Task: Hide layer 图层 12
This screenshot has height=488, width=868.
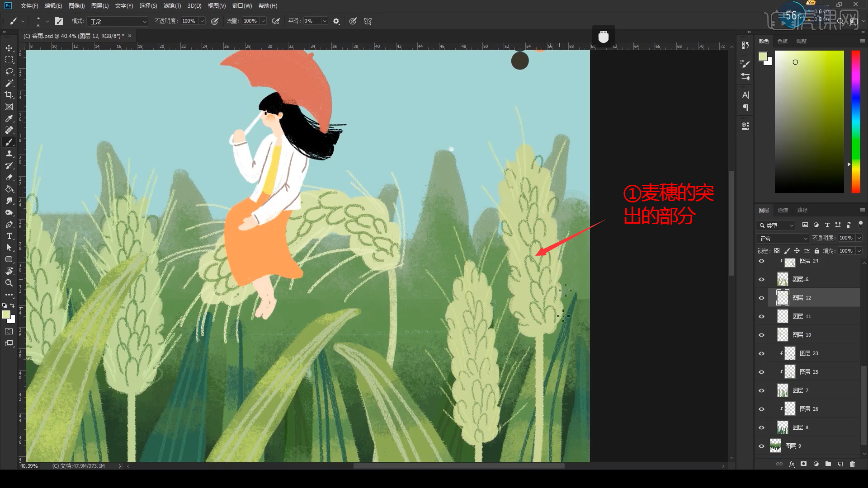Action: [x=762, y=298]
